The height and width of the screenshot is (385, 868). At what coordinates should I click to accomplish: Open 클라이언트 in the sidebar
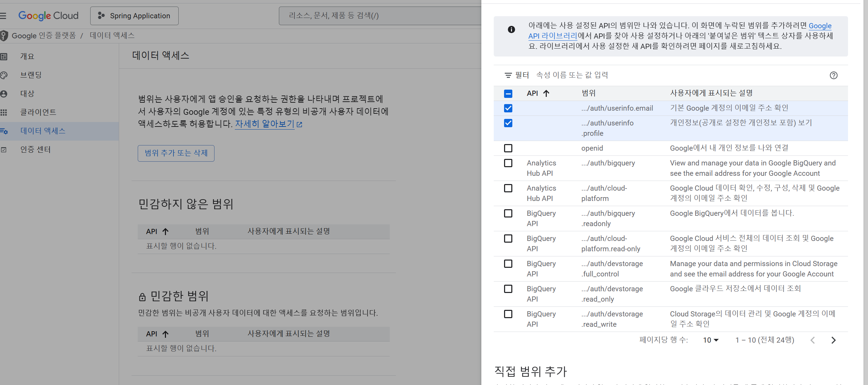[x=38, y=112]
